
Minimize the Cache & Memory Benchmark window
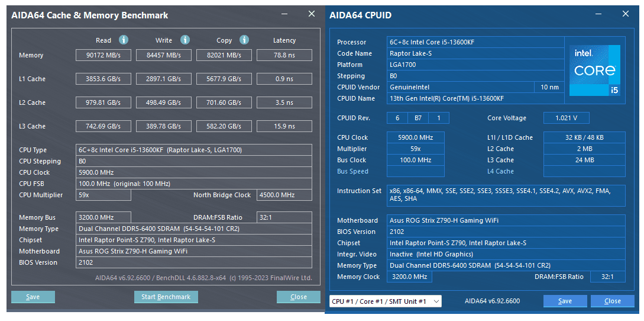pos(284,14)
